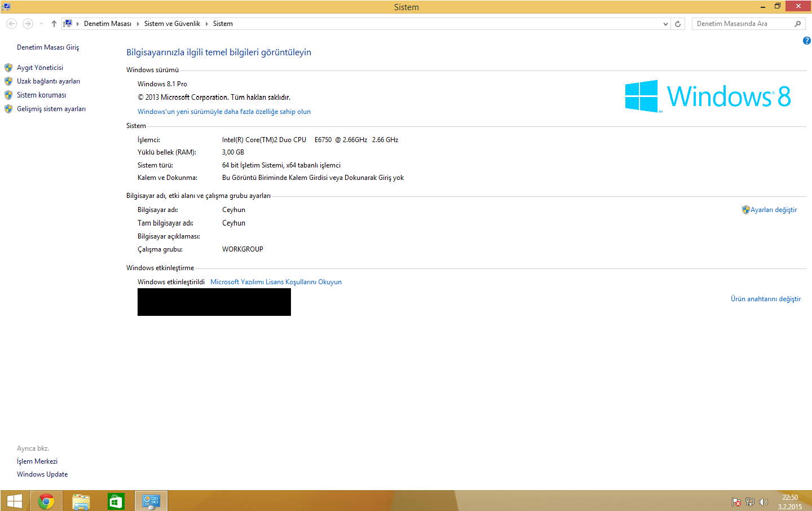
Task: Click the search magnifier icon
Action: [x=797, y=24]
